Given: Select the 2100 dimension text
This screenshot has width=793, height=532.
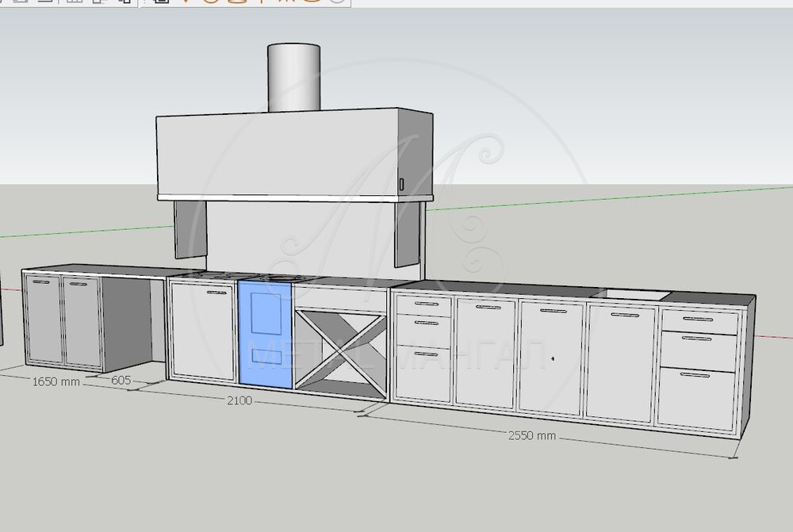Looking at the screenshot, I should [x=239, y=400].
